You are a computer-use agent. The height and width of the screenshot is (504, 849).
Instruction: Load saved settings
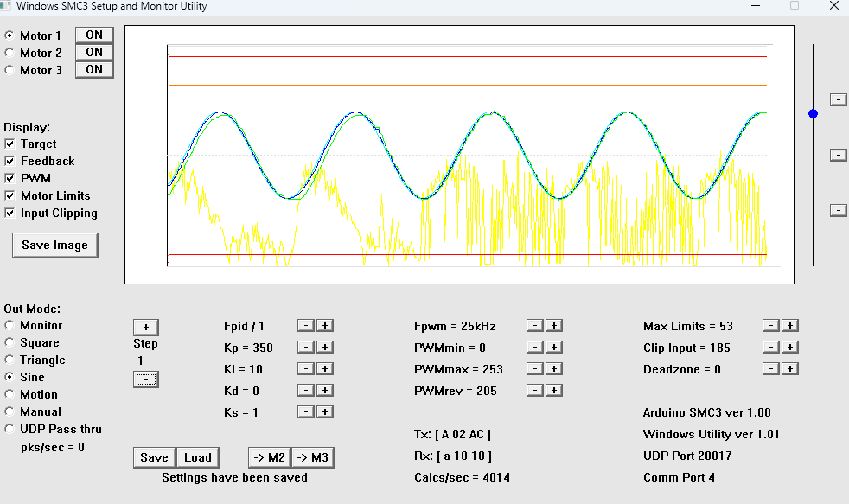197,457
